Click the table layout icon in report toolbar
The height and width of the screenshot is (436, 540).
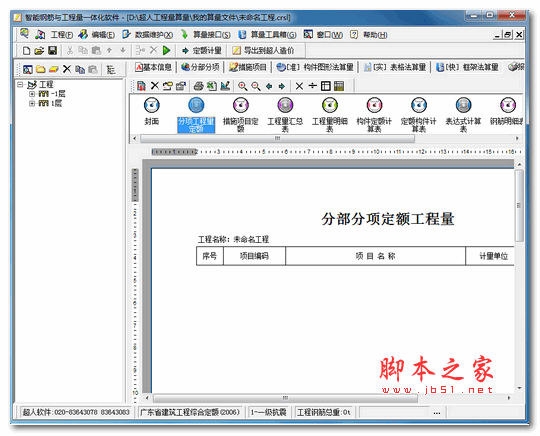point(325,86)
